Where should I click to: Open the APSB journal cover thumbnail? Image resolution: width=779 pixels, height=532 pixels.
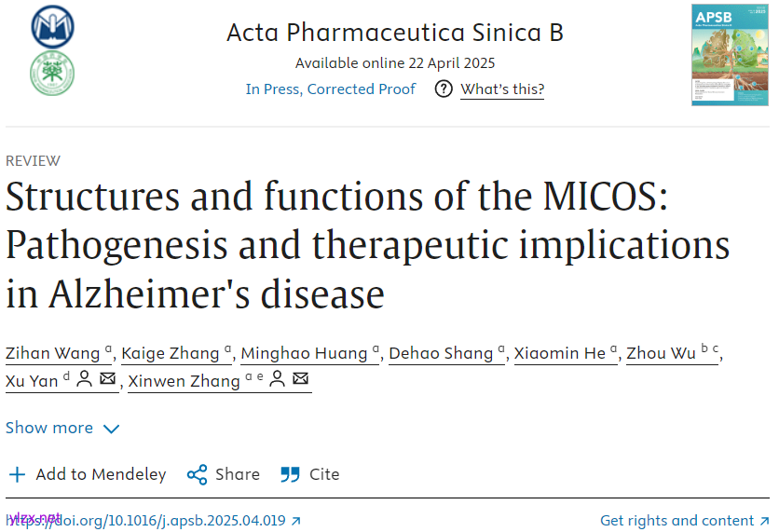click(x=730, y=54)
